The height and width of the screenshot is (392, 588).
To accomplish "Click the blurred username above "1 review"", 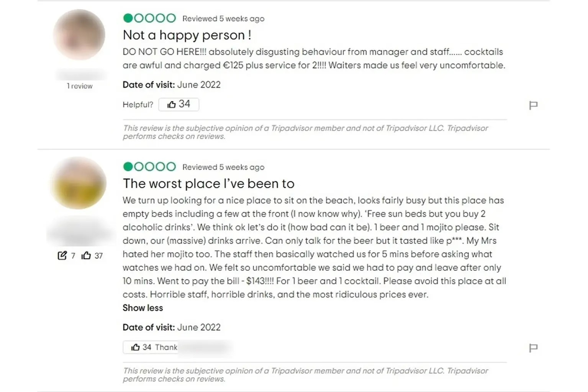I will click(x=80, y=74).
